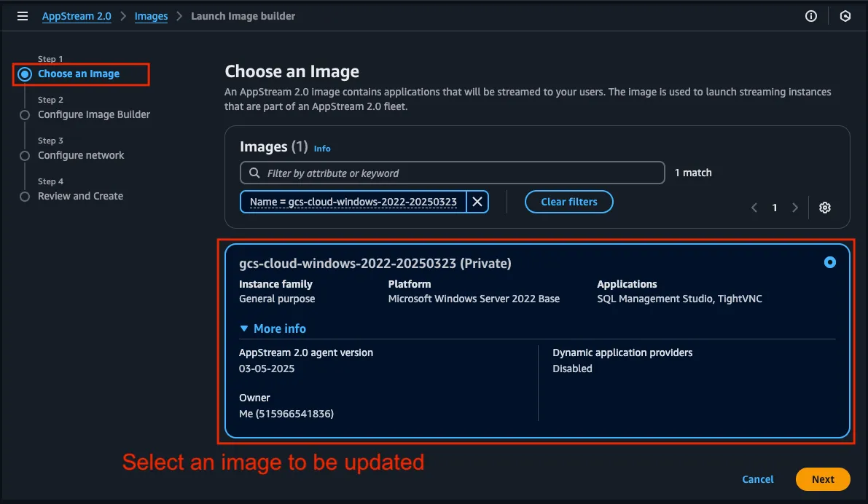The image size is (868, 504).
Task: Select the gcs-cloud-windows-2022-20250323 image radio button
Action: (829, 262)
